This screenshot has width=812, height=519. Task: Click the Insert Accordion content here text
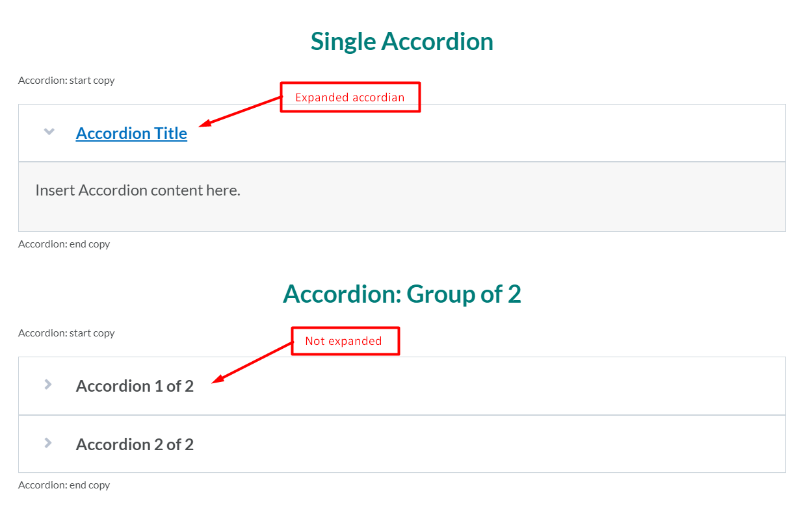[x=138, y=190]
